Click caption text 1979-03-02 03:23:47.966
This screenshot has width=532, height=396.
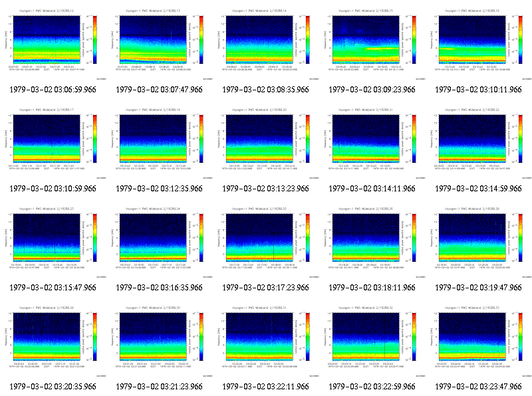[478, 387]
